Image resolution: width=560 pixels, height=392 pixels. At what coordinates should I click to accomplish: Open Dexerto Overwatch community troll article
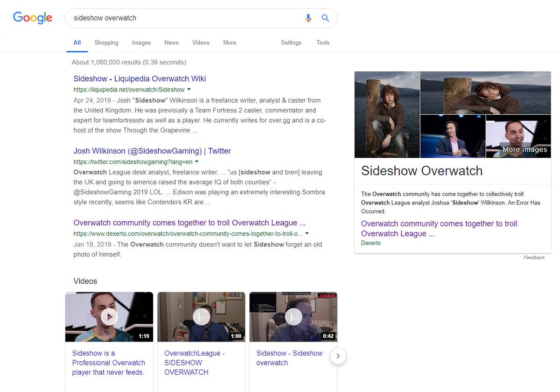click(x=190, y=223)
